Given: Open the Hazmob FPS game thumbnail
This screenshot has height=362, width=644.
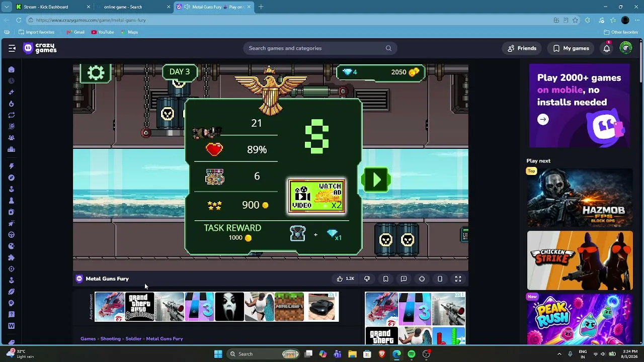Looking at the screenshot, I should [x=580, y=198].
